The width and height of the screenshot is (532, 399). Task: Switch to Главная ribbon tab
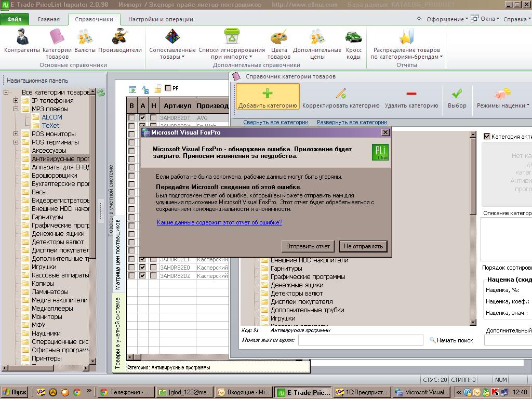coord(48,19)
